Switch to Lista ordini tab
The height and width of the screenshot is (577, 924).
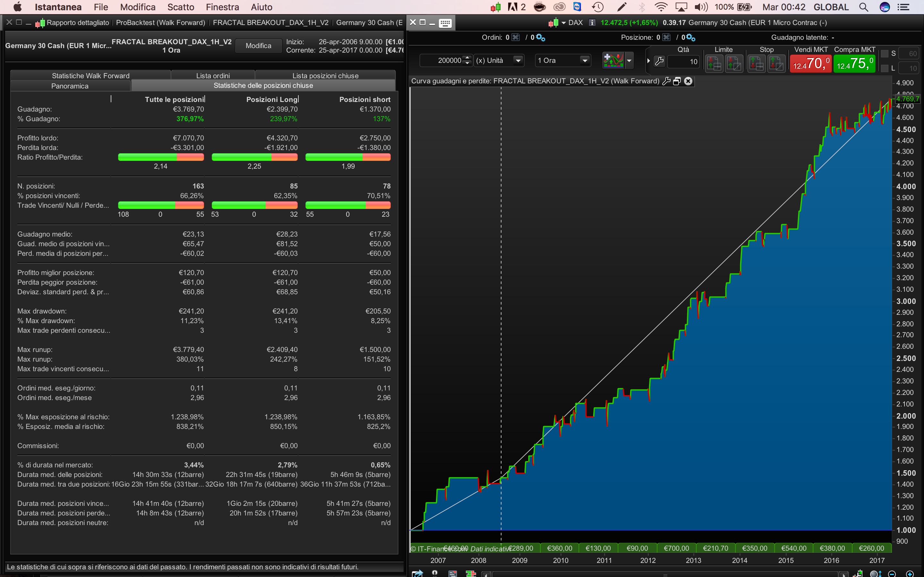point(213,76)
